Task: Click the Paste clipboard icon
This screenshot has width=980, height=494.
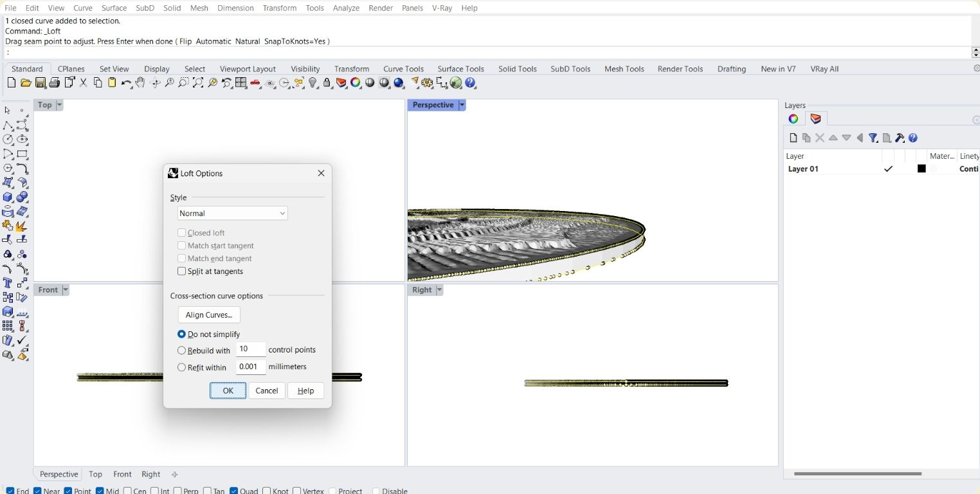Action: (112, 83)
